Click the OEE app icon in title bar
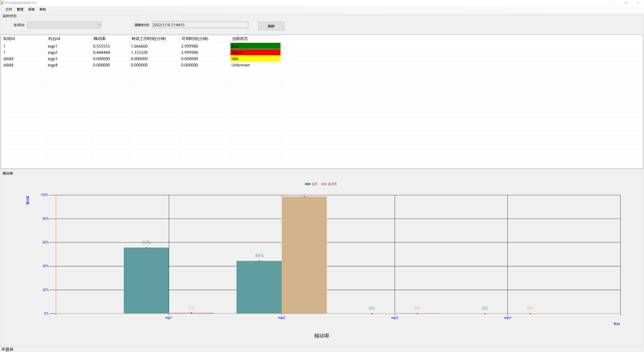This screenshot has height=352, width=644. 2,3
